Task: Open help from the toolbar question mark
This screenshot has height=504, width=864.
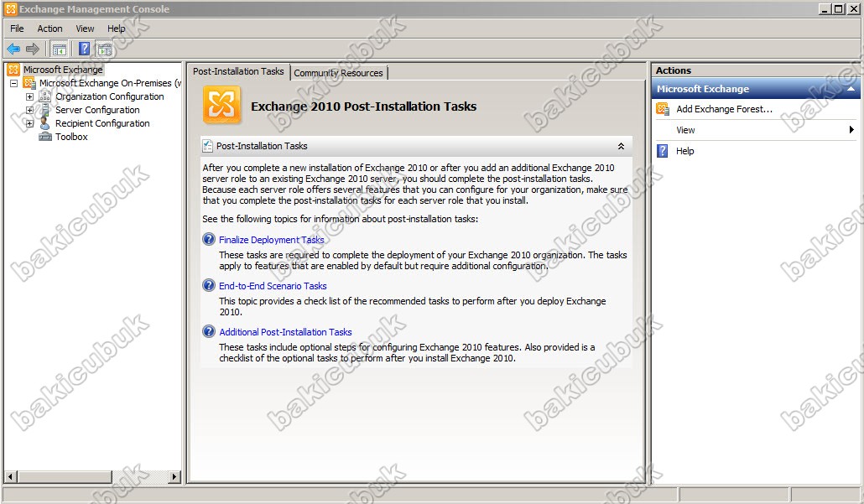Action: [84, 49]
